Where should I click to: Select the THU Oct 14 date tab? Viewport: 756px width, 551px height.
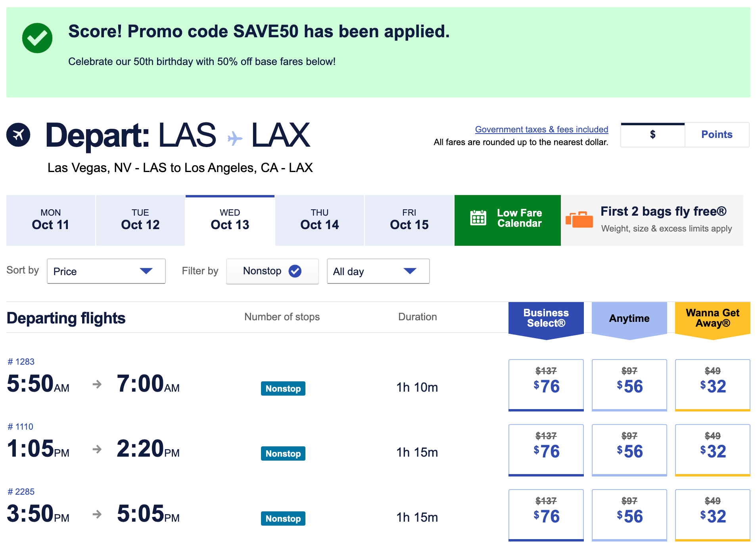tap(320, 220)
